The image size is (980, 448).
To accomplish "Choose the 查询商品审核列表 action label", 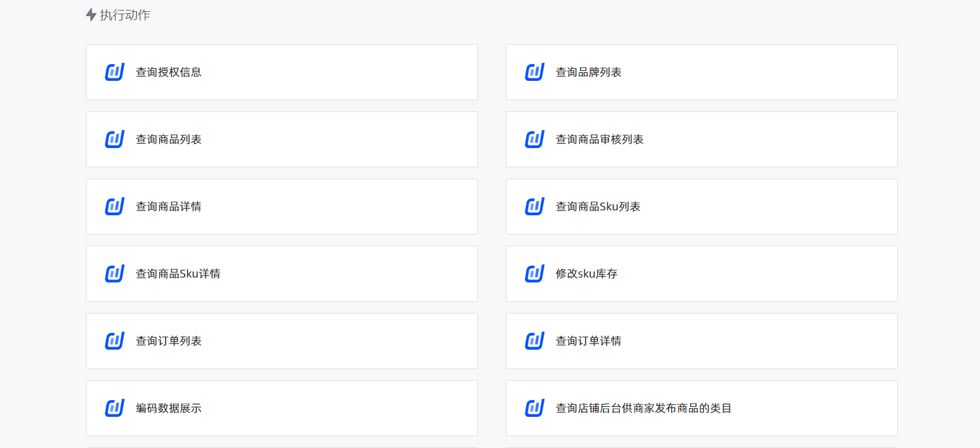I will point(600,139).
